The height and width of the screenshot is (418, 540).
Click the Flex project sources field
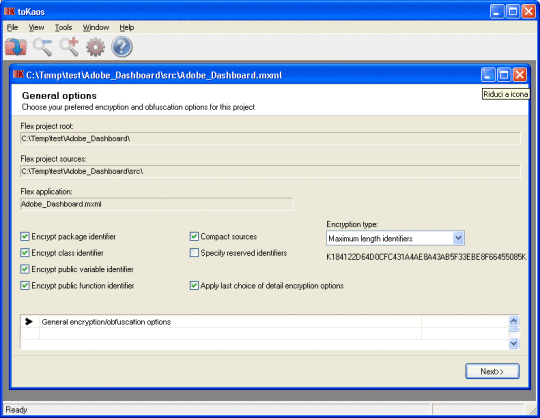270,171
